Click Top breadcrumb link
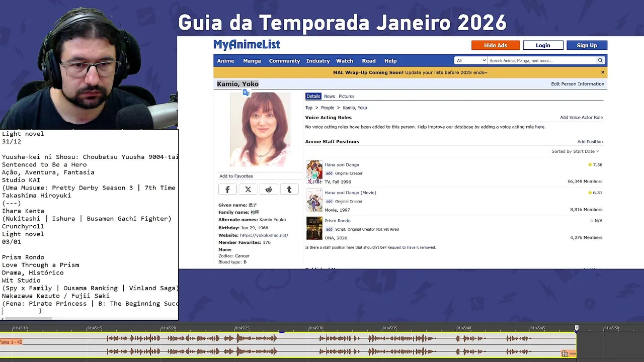The width and height of the screenshot is (644, 362). 309,108
